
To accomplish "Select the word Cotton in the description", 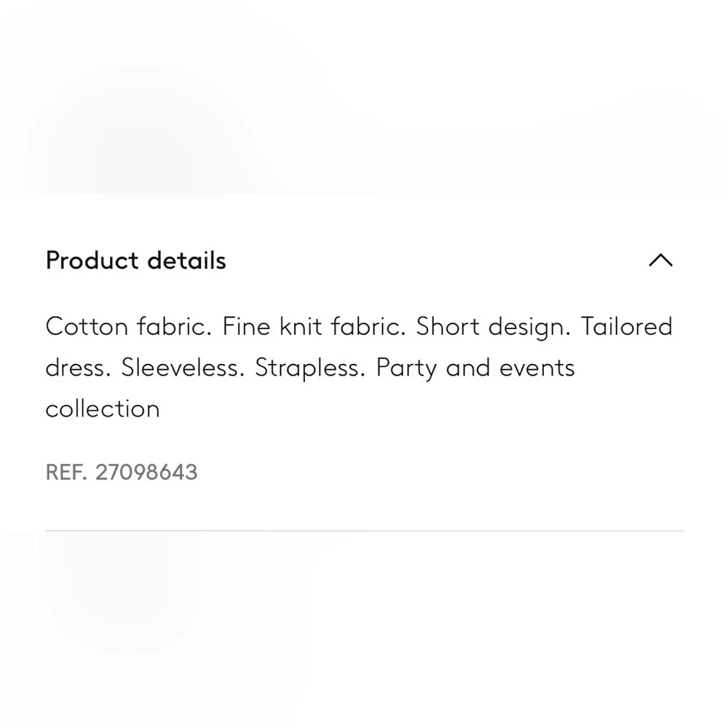I will 87,326.
